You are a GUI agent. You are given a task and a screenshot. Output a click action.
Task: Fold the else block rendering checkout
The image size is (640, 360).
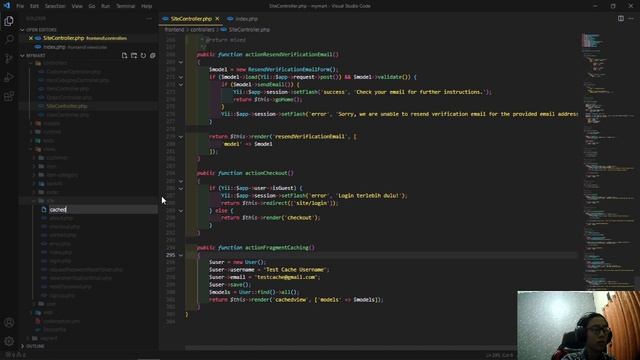tap(181, 211)
